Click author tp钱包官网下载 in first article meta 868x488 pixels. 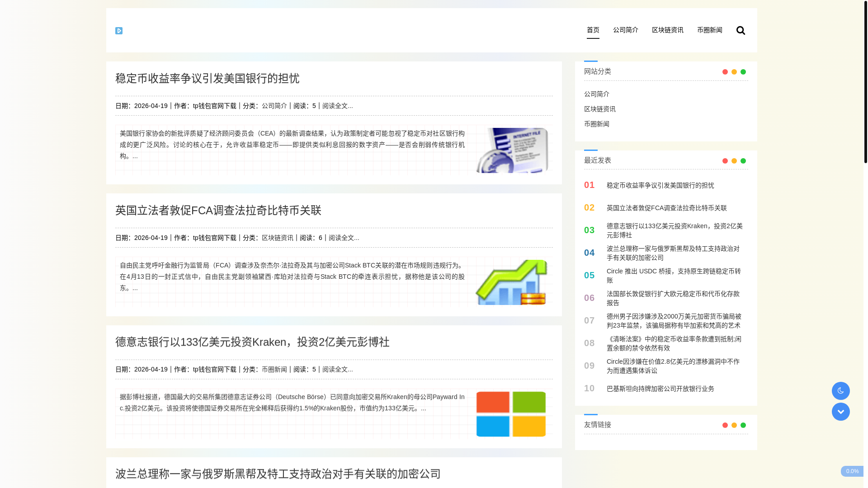[215, 106]
